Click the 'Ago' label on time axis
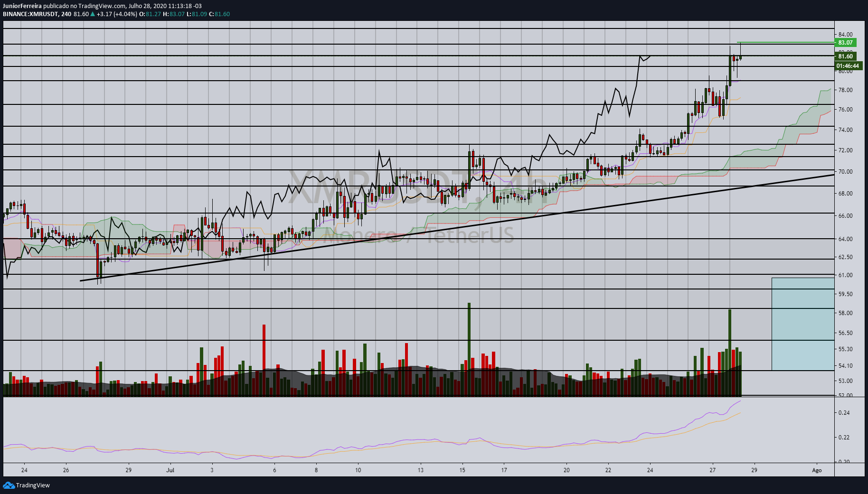The width and height of the screenshot is (868, 494). (817, 470)
